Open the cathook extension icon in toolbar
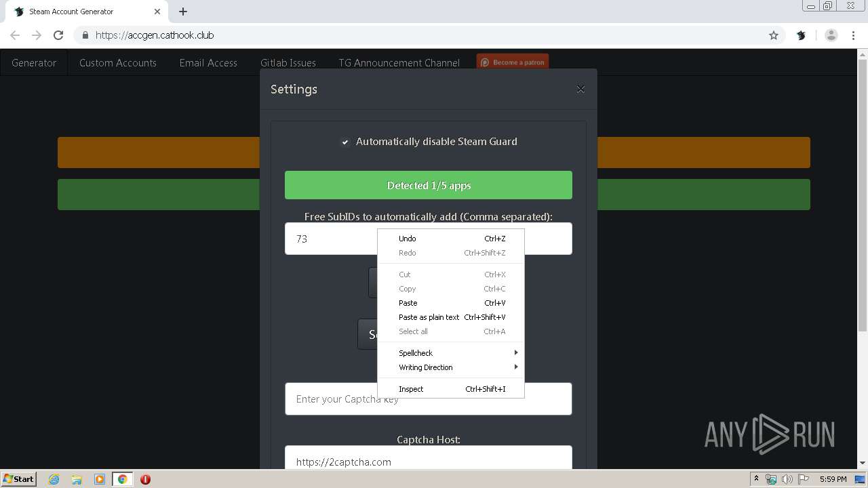This screenshot has height=488, width=868. tap(801, 35)
